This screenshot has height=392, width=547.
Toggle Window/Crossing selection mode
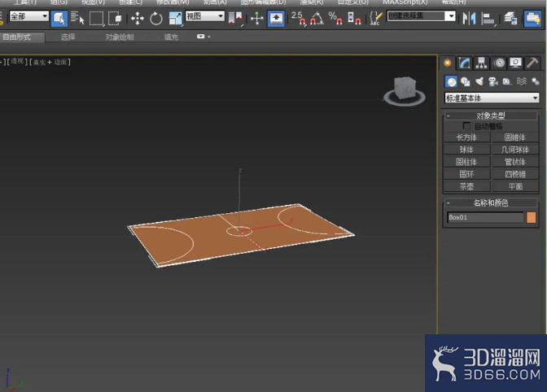(x=115, y=18)
